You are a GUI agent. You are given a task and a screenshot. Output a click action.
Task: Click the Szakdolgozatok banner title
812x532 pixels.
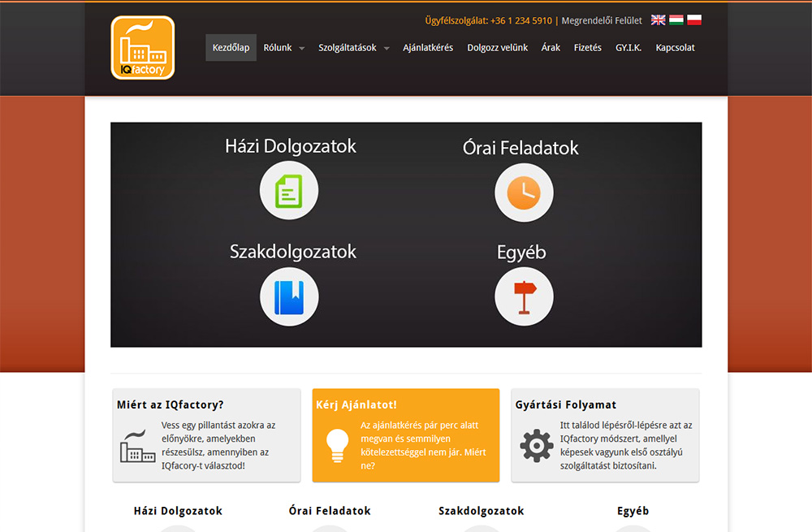tap(292, 252)
